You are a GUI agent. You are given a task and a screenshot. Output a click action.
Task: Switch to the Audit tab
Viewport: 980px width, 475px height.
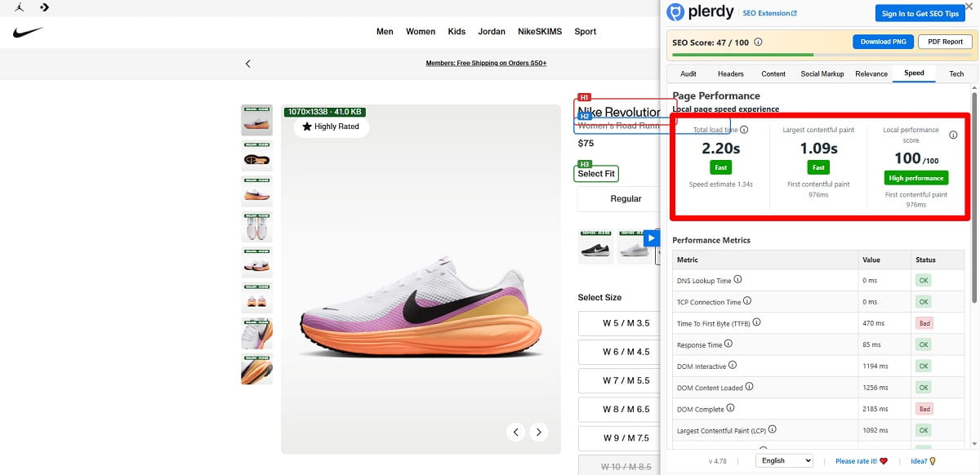click(688, 73)
